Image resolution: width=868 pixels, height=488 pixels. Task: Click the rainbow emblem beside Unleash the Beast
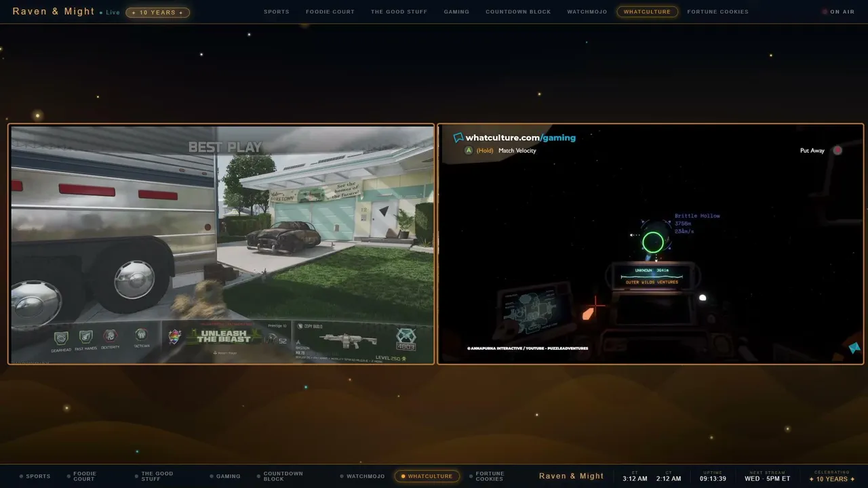(175, 337)
